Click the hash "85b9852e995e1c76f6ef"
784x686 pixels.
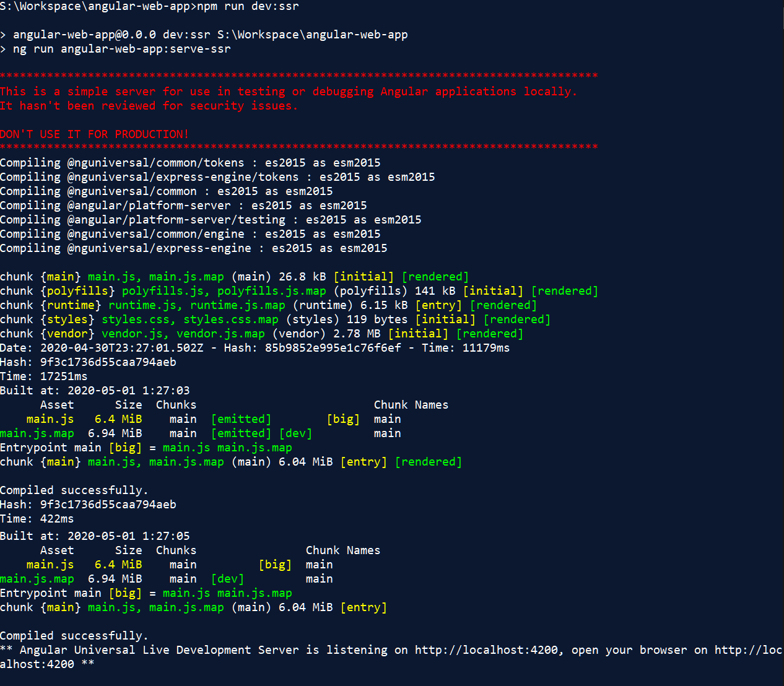(333, 348)
